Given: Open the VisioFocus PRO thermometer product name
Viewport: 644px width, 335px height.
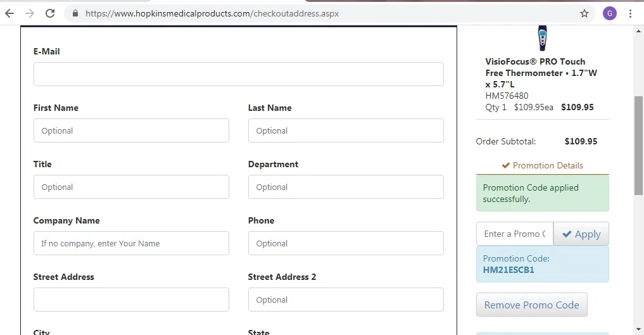Looking at the screenshot, I should coord(541,73).
